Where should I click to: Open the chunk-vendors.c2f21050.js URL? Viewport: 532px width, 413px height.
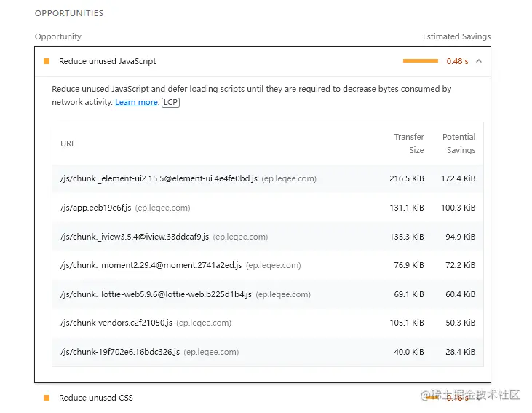tap(116, 323)
